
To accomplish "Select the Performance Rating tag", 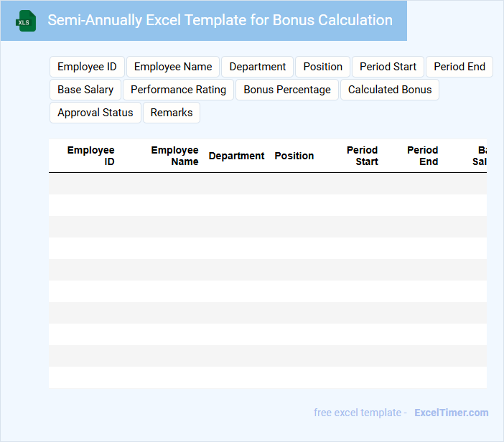I will tap(178, 90).
